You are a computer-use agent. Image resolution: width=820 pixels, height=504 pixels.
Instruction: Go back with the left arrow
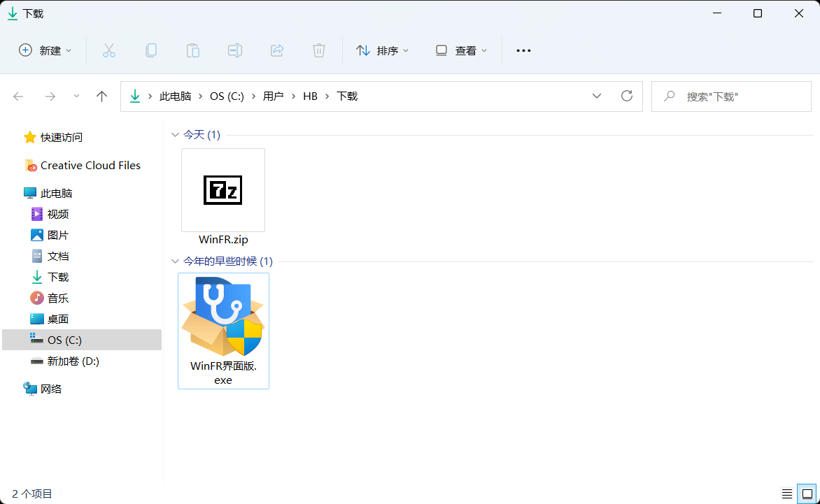(18, 96)
